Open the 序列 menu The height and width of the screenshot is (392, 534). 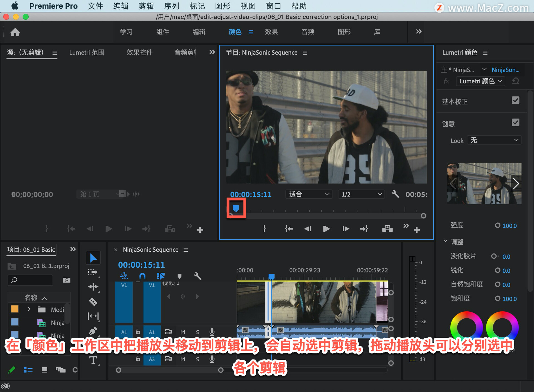coord(172,6)
